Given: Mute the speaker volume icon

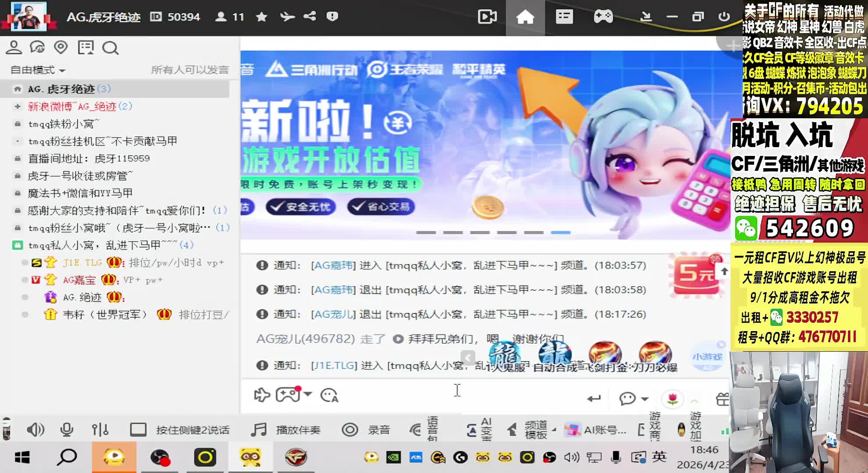Looking at the screenshot, I should (35, 430).
